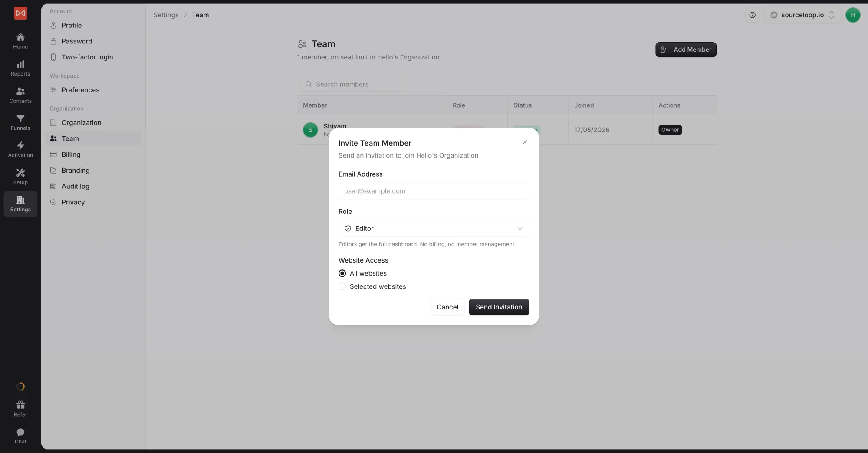Open Profile settings page
This screenshot has width=868, height=453.
94,25
